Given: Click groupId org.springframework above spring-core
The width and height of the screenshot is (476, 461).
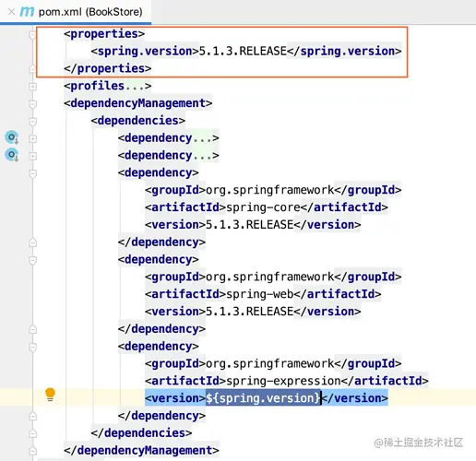Looking at the screenshot, I should tap(270, 190).
